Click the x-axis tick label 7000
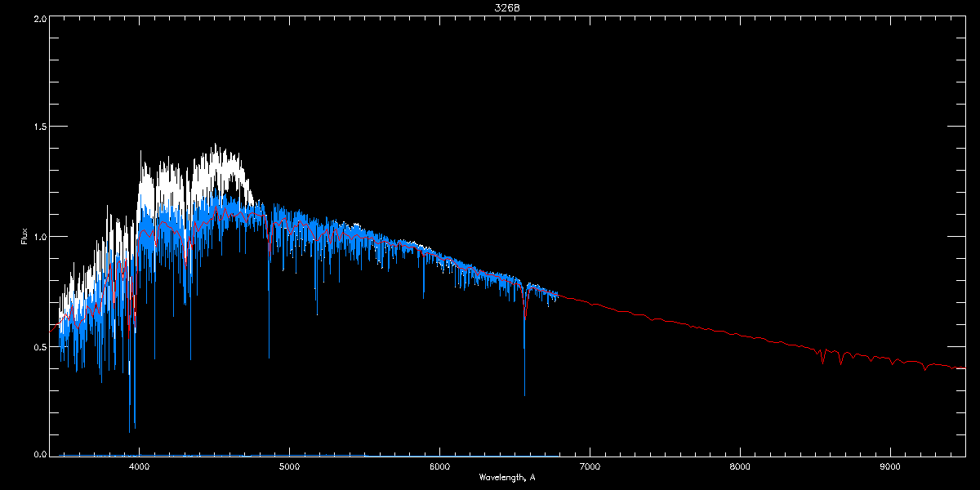980x490 pixels. click(x=590, y=467)
